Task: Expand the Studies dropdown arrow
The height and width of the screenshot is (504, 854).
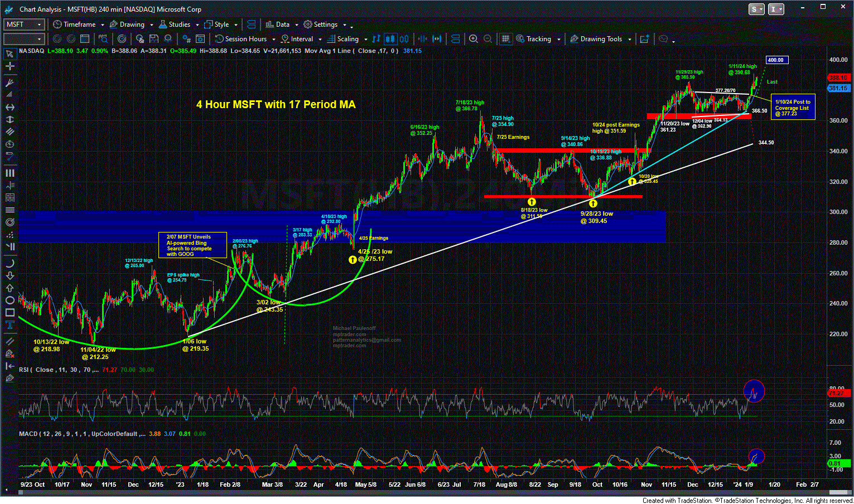Action: pos(197,25)
